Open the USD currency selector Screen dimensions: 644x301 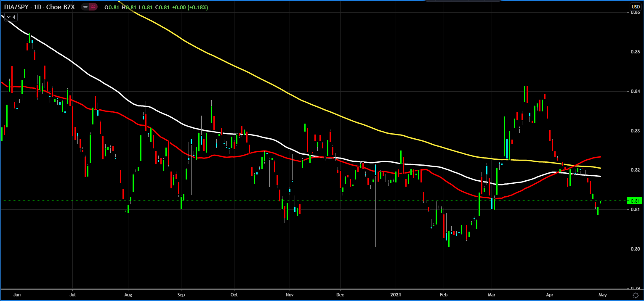pos(635,7)
